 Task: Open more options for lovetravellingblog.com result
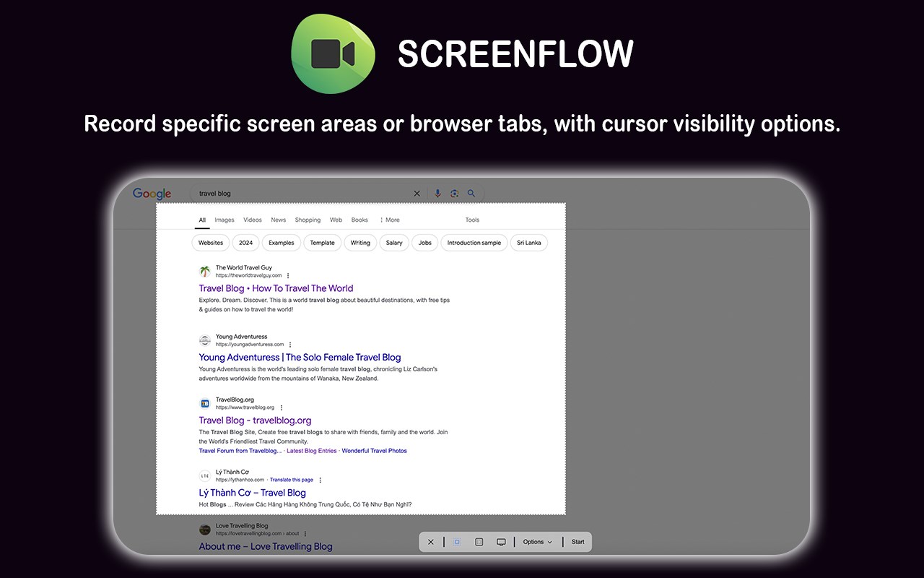tap(305, 534)
